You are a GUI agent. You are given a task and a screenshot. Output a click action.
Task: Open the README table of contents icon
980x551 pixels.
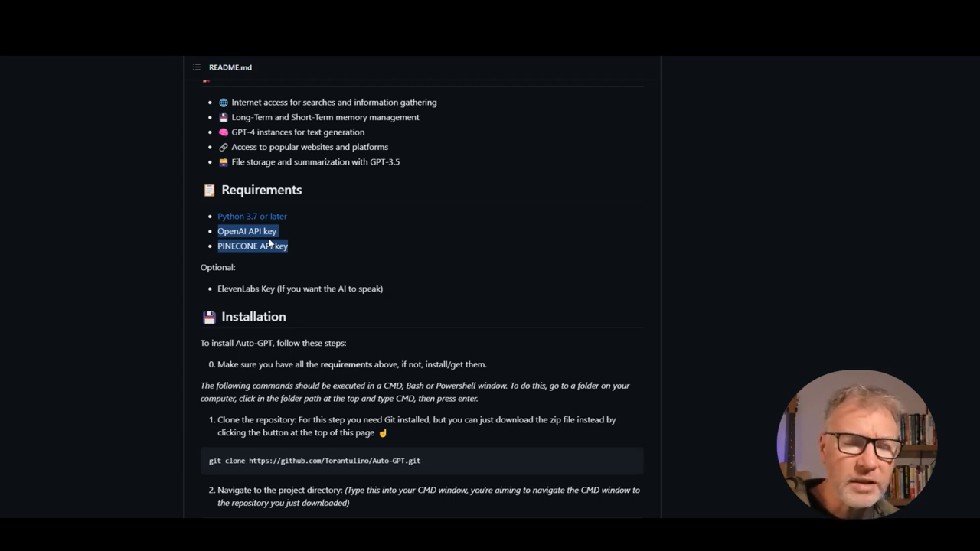point(197,67)
